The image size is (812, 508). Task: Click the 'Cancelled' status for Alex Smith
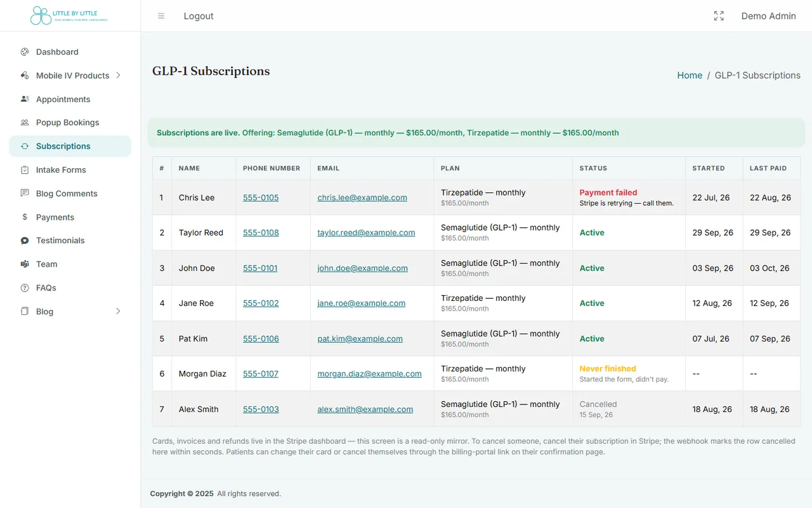[x=598, y=404]
